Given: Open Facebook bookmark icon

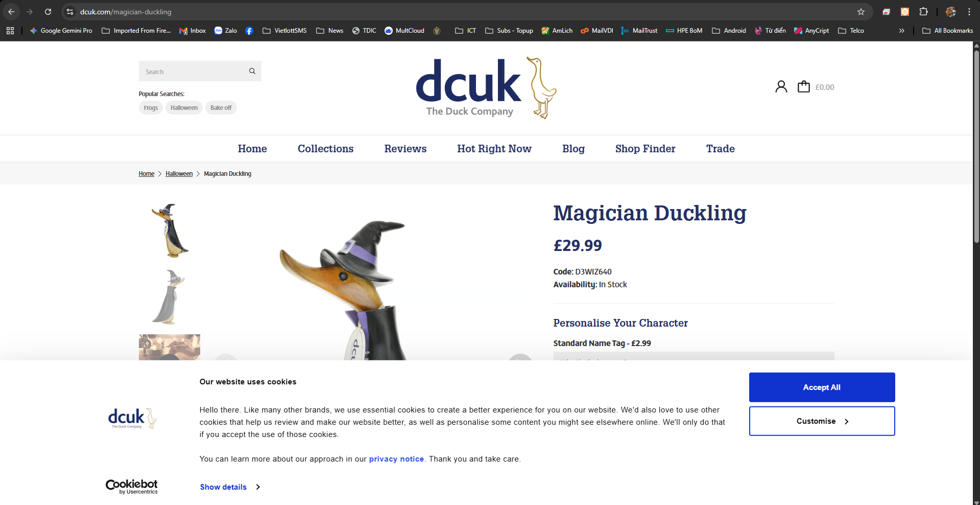Looking at the screenshot, I should click(x=249, y=31).
